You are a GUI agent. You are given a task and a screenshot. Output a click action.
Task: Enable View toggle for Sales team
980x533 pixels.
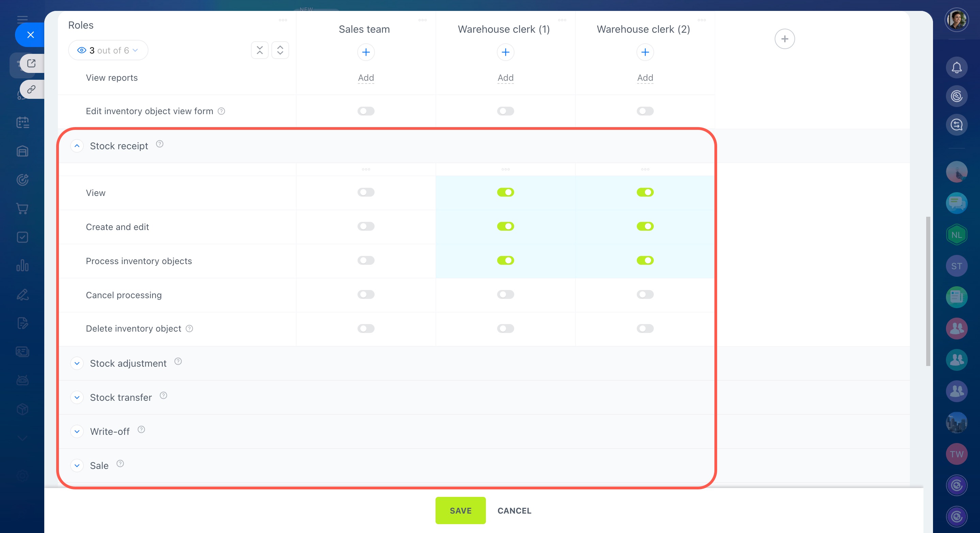366,192
